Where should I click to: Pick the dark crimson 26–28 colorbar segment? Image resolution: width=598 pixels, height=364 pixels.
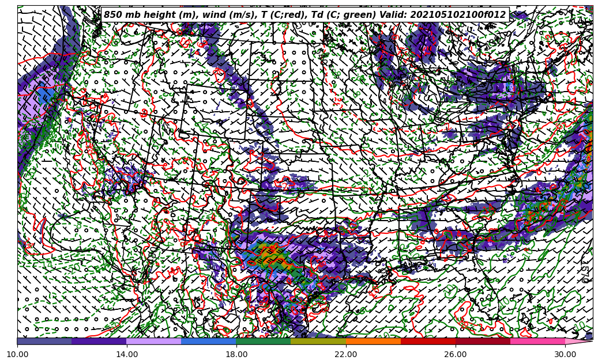tap(483, 341)
